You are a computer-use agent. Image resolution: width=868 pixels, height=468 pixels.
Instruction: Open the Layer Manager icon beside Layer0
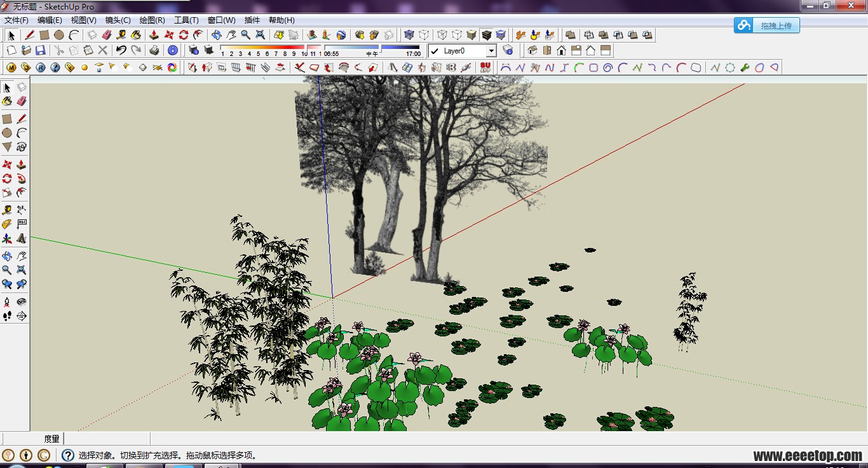508,50
